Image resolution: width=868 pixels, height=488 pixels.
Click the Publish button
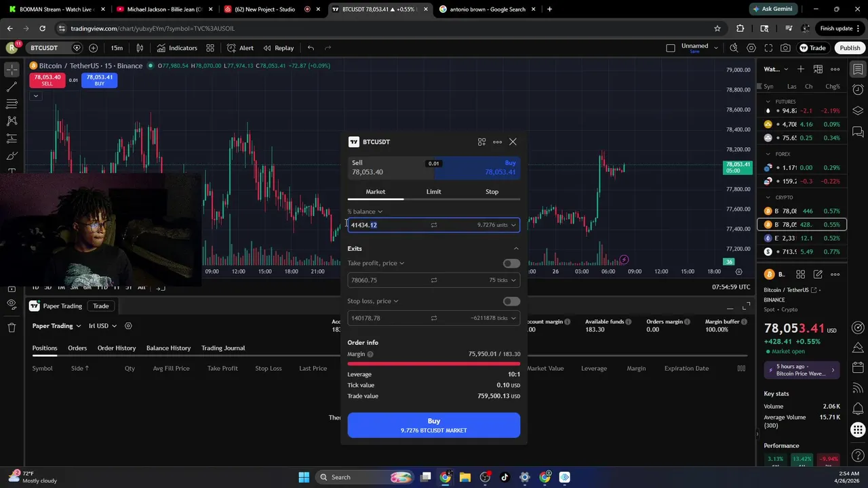point(850,48)
